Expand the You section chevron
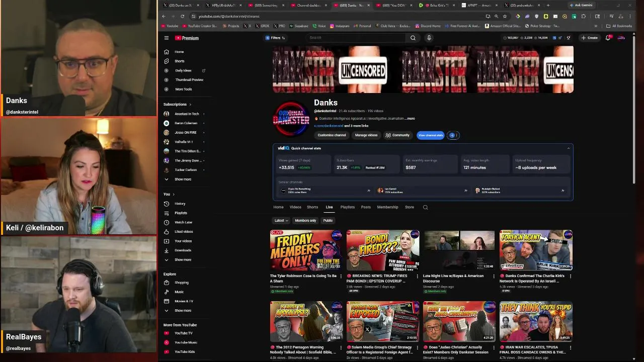Image resolution: width=644 pixels, height=362 pixels. (174, 194)
